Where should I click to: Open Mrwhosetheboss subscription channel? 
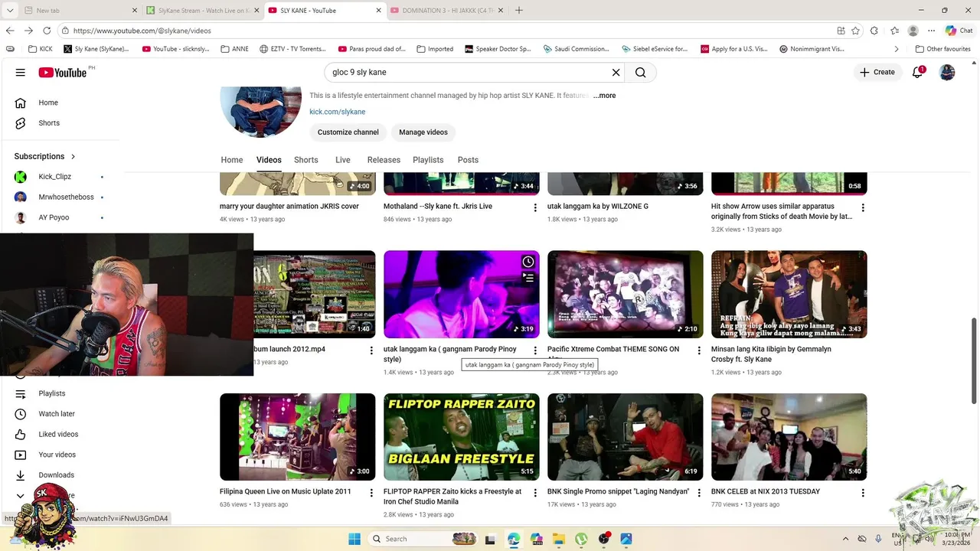66,197
